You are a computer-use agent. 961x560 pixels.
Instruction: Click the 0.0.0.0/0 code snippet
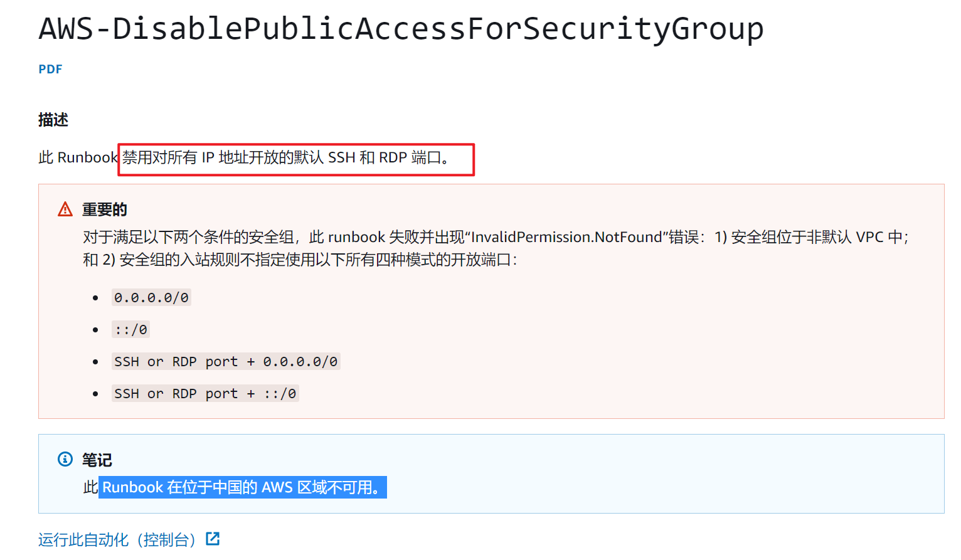point(151,297)
